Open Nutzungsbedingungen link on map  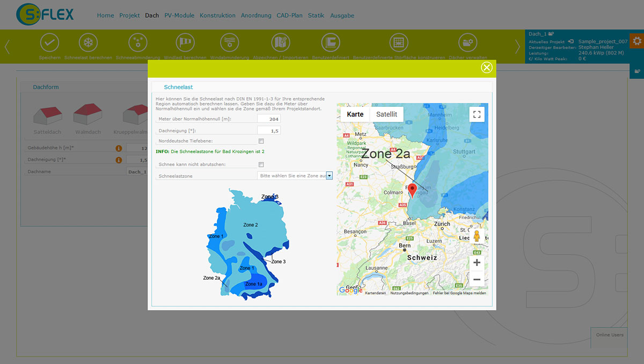pos(409,293)
